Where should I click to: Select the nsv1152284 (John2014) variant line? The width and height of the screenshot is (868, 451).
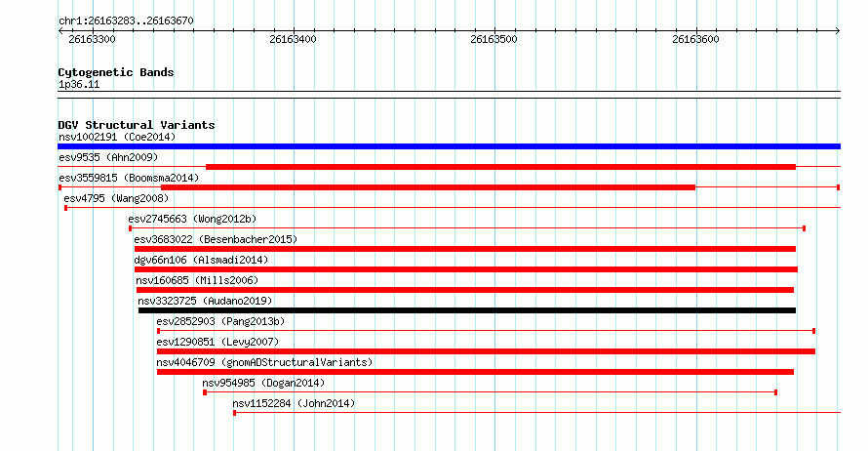537,413
